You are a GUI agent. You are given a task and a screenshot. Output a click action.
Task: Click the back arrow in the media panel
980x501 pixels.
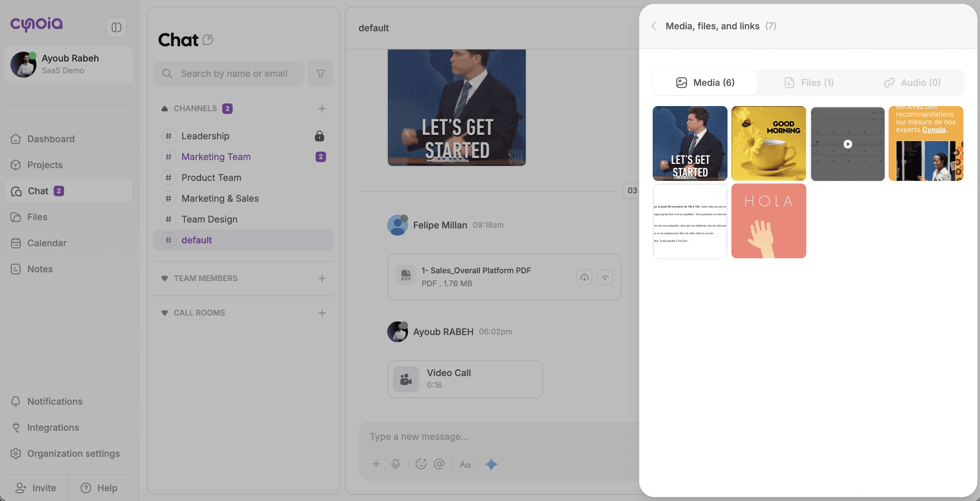(654, 26)
